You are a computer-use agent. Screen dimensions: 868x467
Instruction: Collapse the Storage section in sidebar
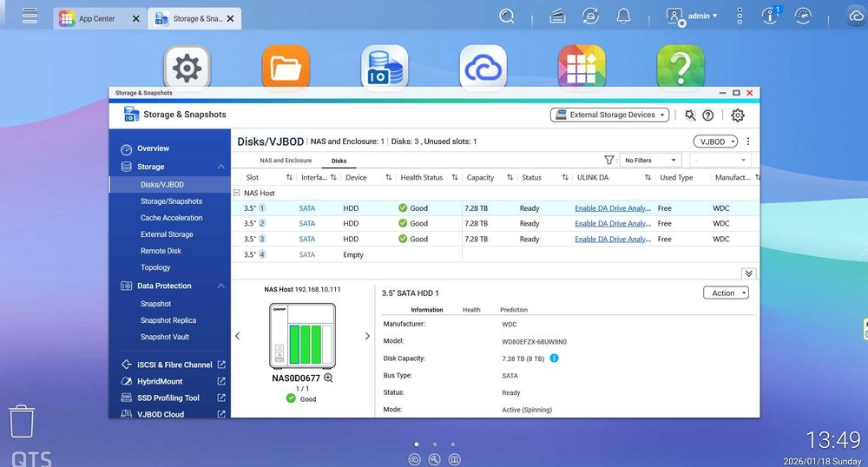click(220, 167)
